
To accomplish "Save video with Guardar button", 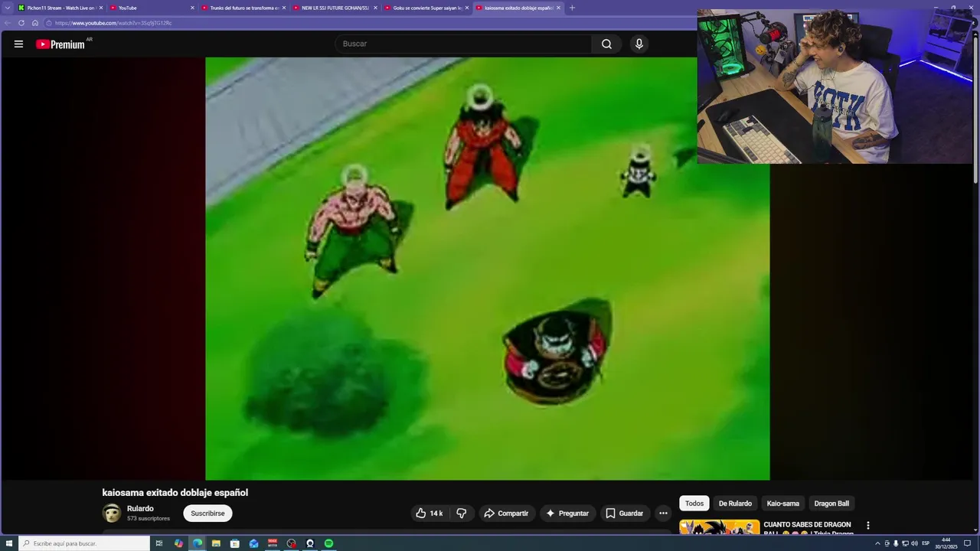I will (624, 514).
